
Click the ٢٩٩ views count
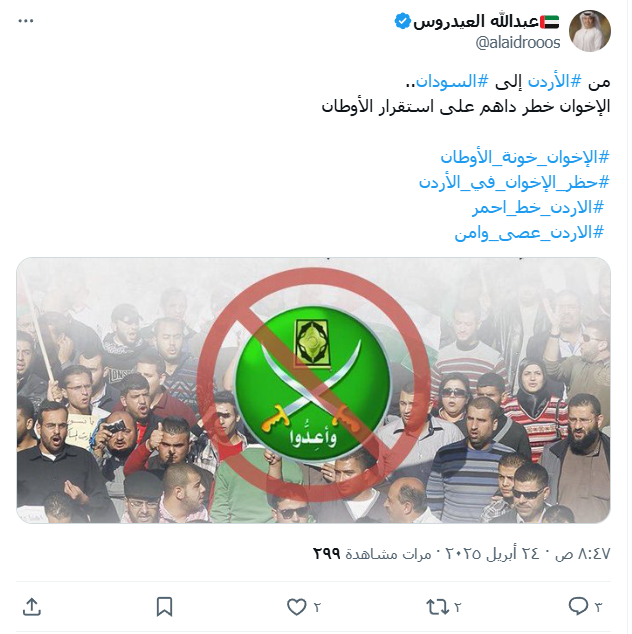327,553
